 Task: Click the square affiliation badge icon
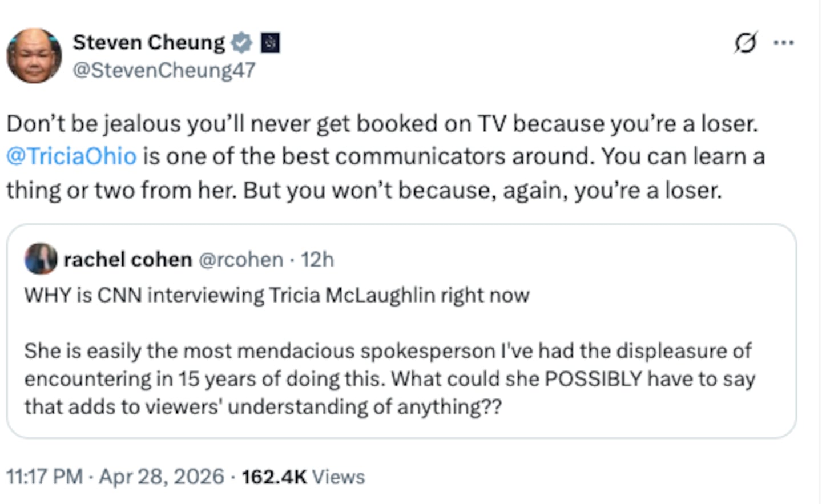click(270, 43)
